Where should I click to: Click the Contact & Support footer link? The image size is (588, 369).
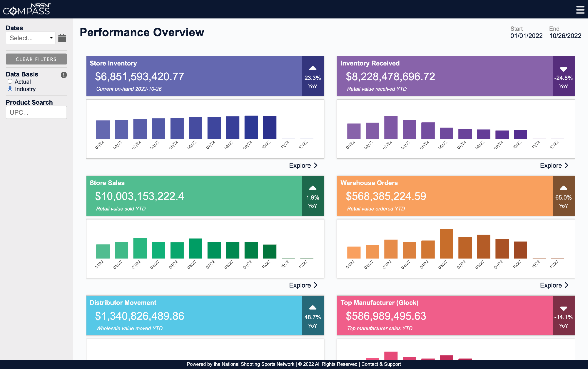(x=381, y=364)
